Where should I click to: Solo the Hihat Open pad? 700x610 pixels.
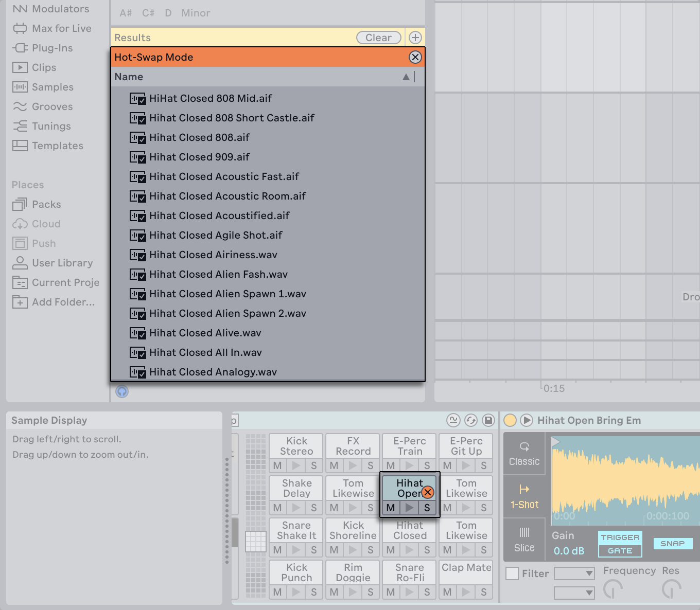[x=427, y=508]
